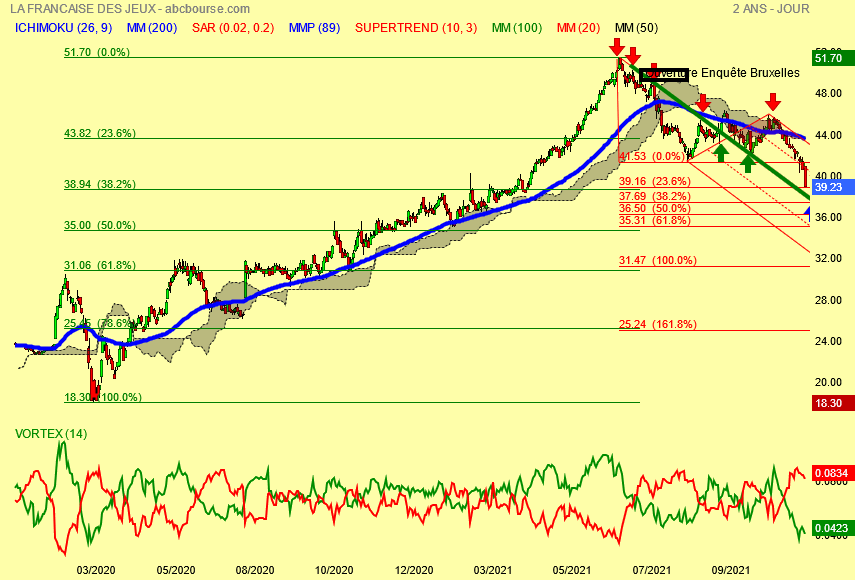855x580 pixels.
Task: Select the MM (200) indicator label
Action: pos(152,28)
